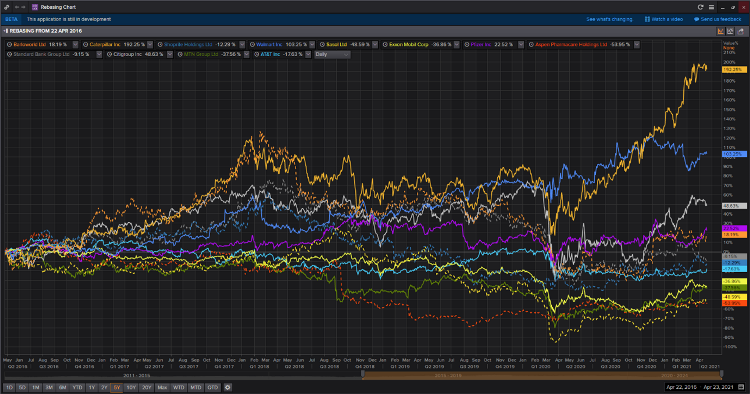This screenshot has width=750, height=394.
Task: Open date range settings gear icon
Action: (228, 387)
